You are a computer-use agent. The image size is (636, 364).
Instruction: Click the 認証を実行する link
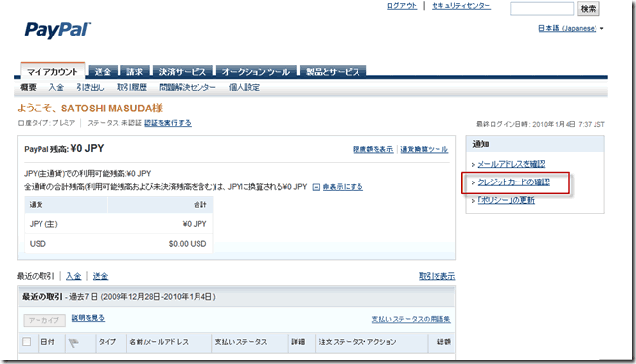pos(168,123)
